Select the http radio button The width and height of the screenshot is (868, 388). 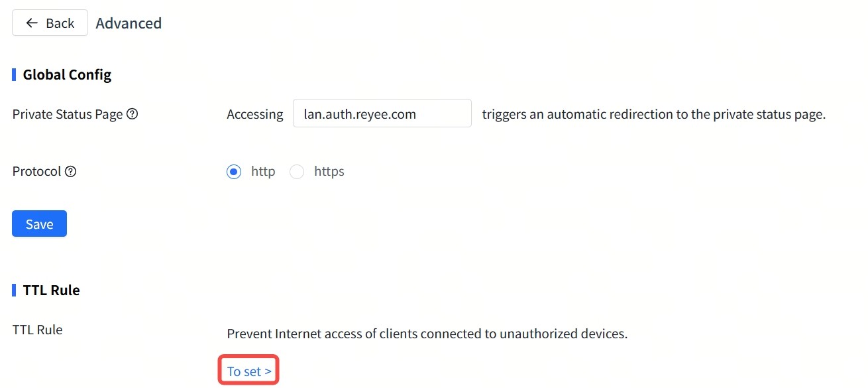234,172
